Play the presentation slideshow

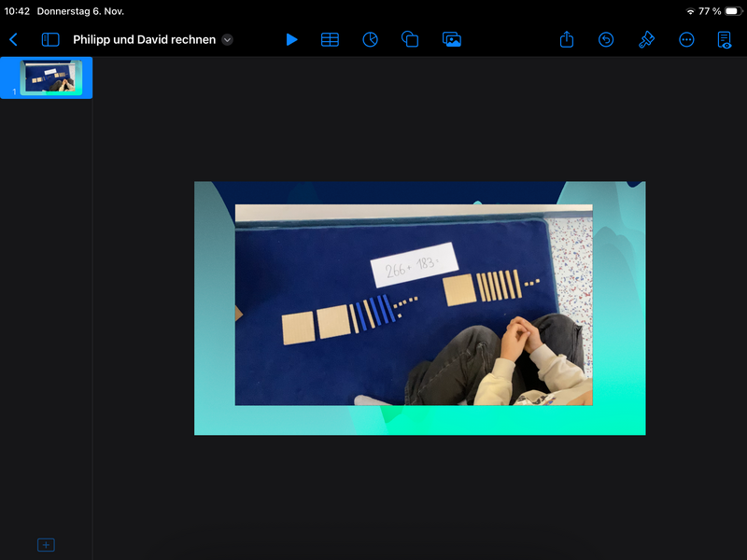point(291,39)
